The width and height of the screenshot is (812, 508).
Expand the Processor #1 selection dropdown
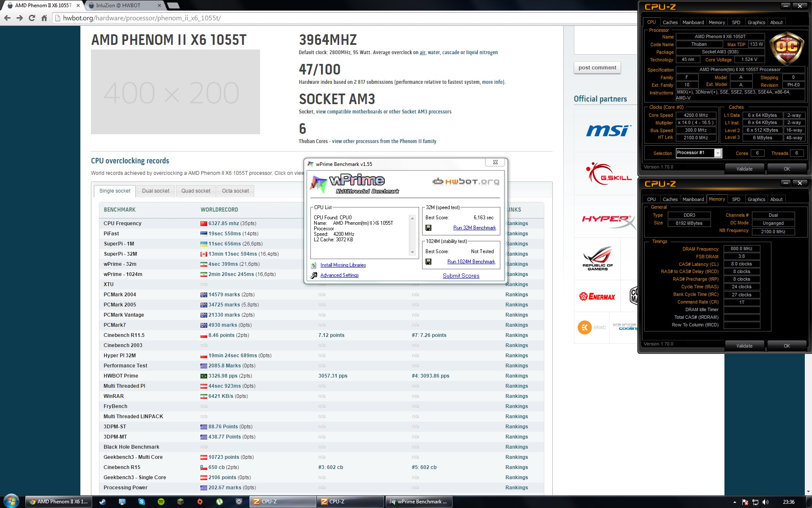click(x=718, y=153)
